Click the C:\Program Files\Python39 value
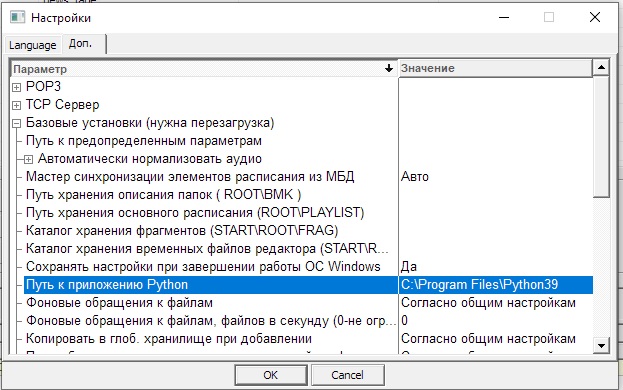Image resolution: width=623 pixels, height=390 pixels. click(x=495, y=285)
